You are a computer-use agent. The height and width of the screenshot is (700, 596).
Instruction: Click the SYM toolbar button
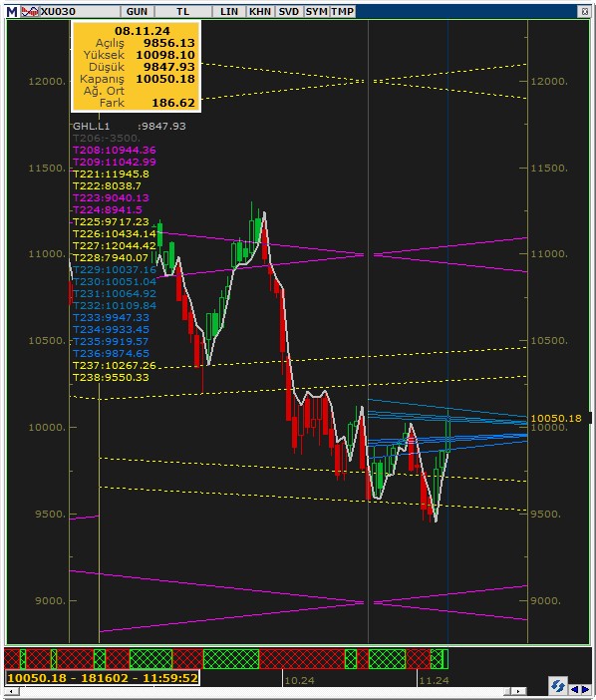[317, 12]
